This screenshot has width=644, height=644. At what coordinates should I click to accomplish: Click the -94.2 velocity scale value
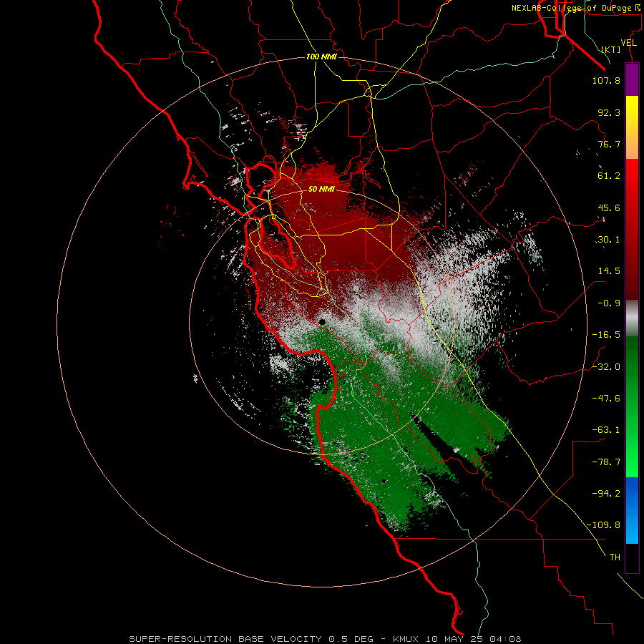click(x=606, y=493)
